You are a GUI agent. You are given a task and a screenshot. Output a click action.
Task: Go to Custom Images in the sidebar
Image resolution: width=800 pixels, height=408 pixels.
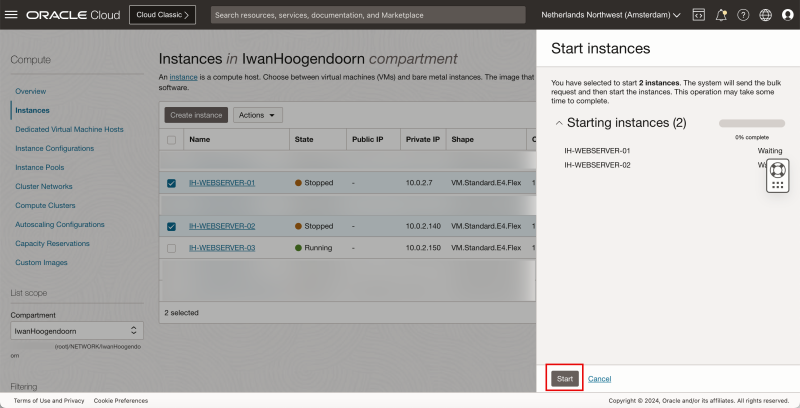point(41,262)
